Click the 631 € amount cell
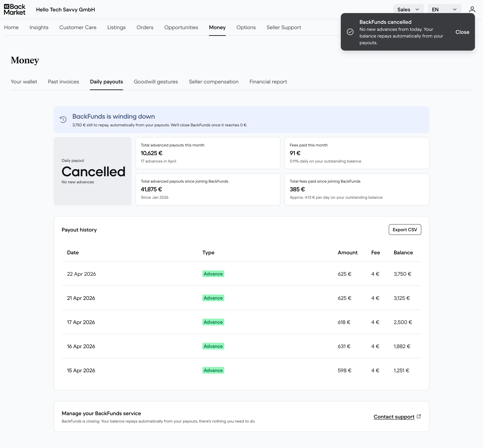The width and height of the screenshot is (483, 448). (x=344, y=346)
